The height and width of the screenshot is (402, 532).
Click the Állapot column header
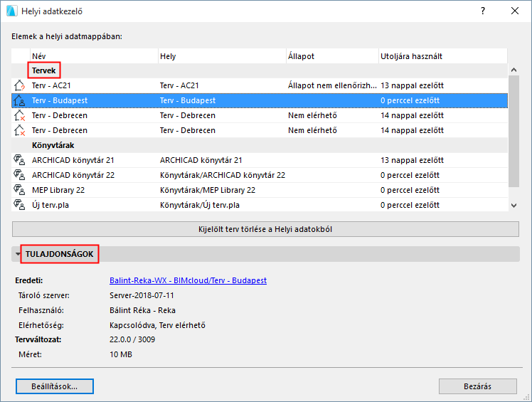(331, 56)
